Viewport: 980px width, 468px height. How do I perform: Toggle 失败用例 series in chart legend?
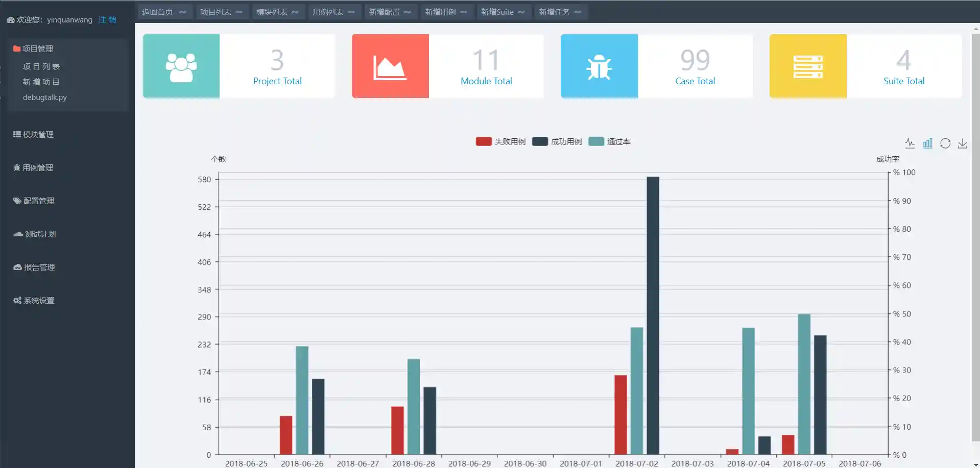500,141
